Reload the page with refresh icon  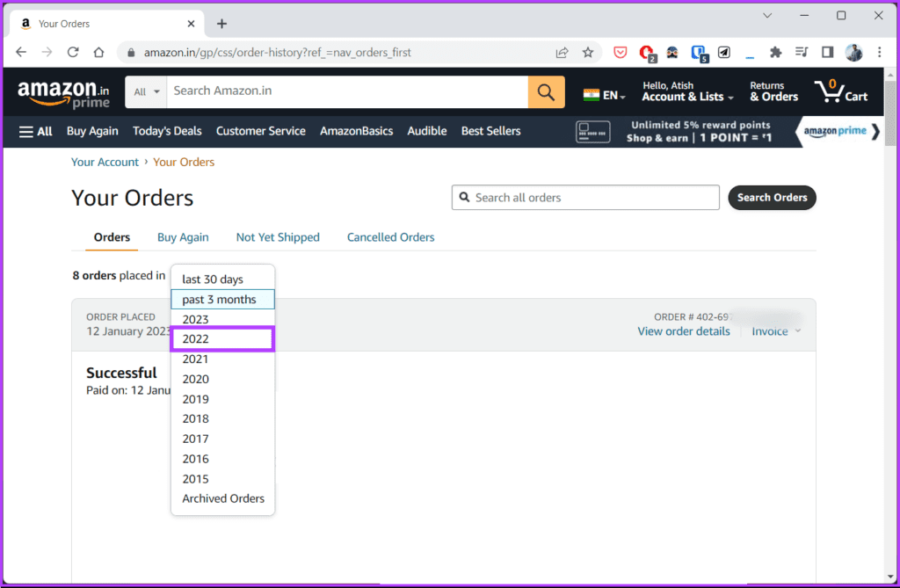pyautogui.click(x=73, y=52)
